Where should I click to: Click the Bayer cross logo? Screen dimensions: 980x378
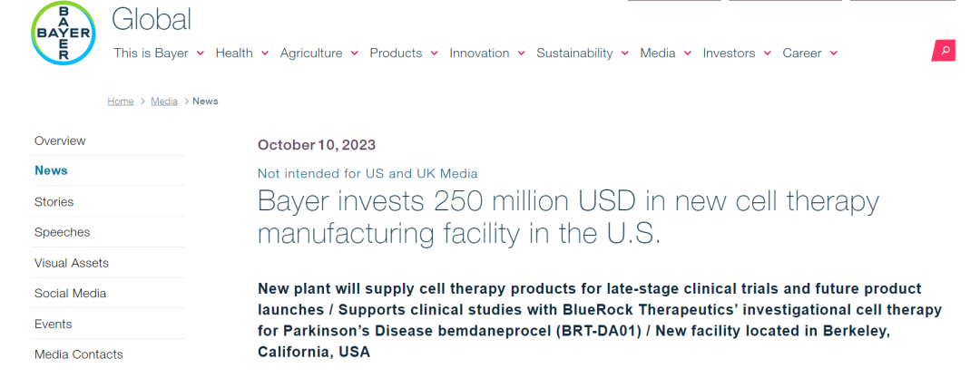64,34
